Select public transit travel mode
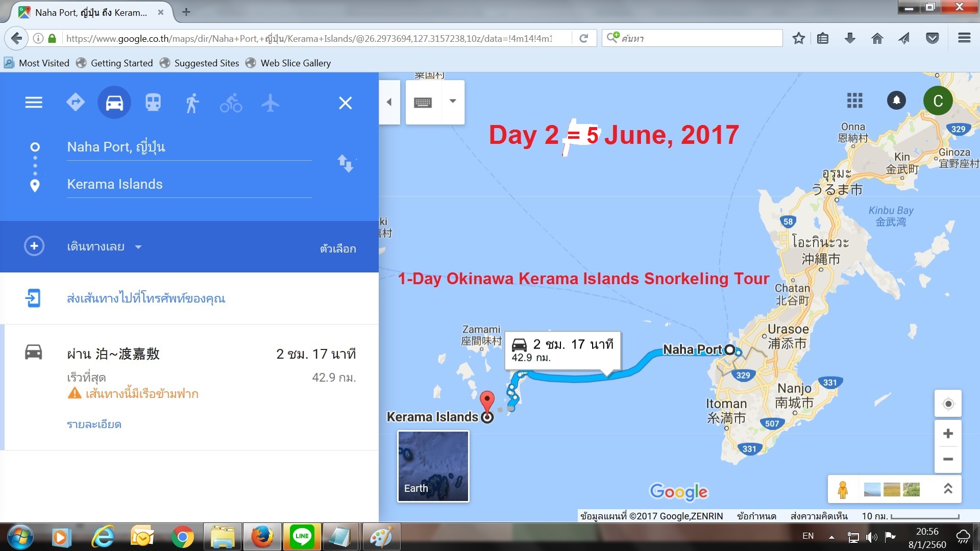This screenshot has width=980, height=551. pyautogui.click(x=153, y=103)
